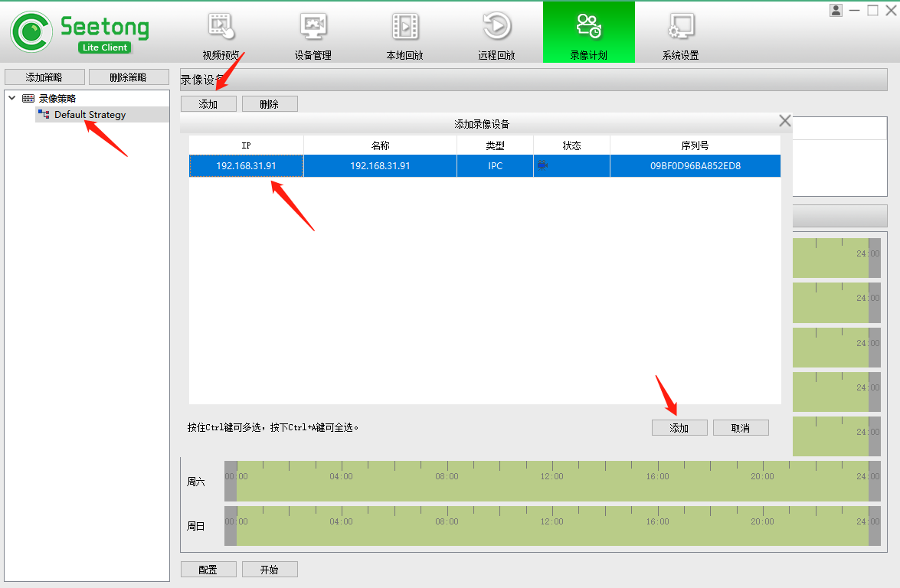This screenshot has width=900, height=588.
Task: Sort by the 序列号 column header
Action: tap(695, 145)
